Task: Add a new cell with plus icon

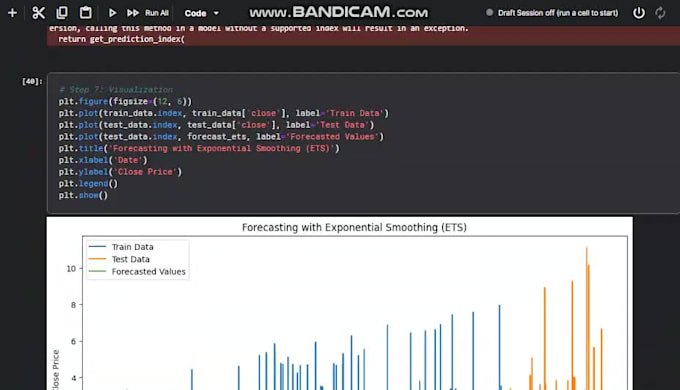Action: 12,13
